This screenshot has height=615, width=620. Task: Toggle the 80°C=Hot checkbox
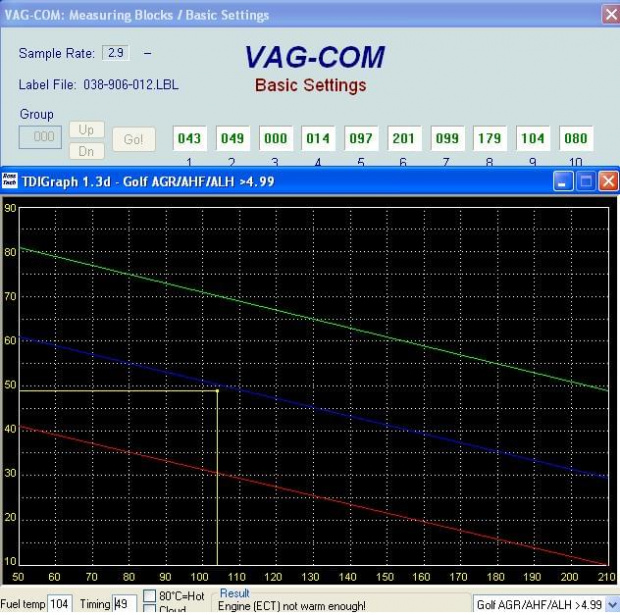pyautogui.click(x=149, y=595)
